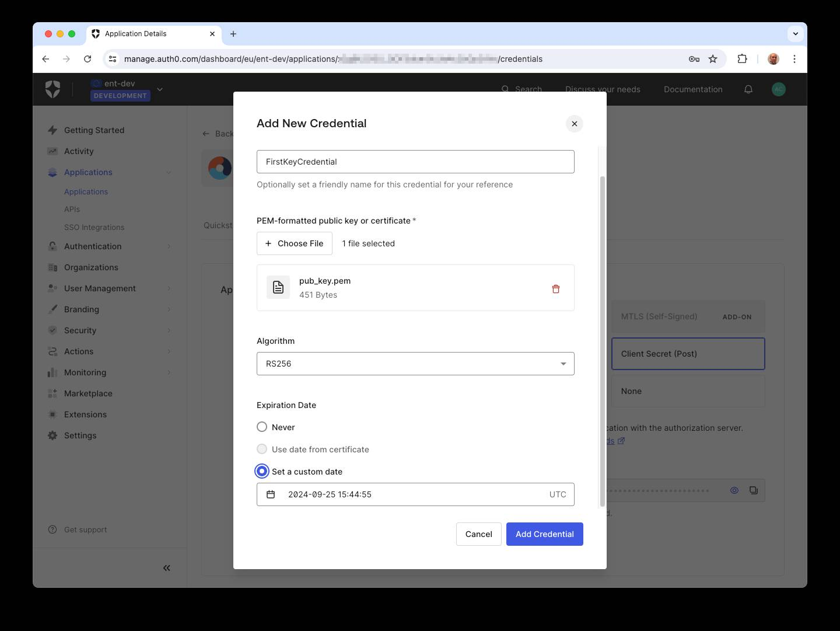Click the Settings gear icon
Image resolution: width=840 pixels, height=631 pixels.
[x=52, y=435]
